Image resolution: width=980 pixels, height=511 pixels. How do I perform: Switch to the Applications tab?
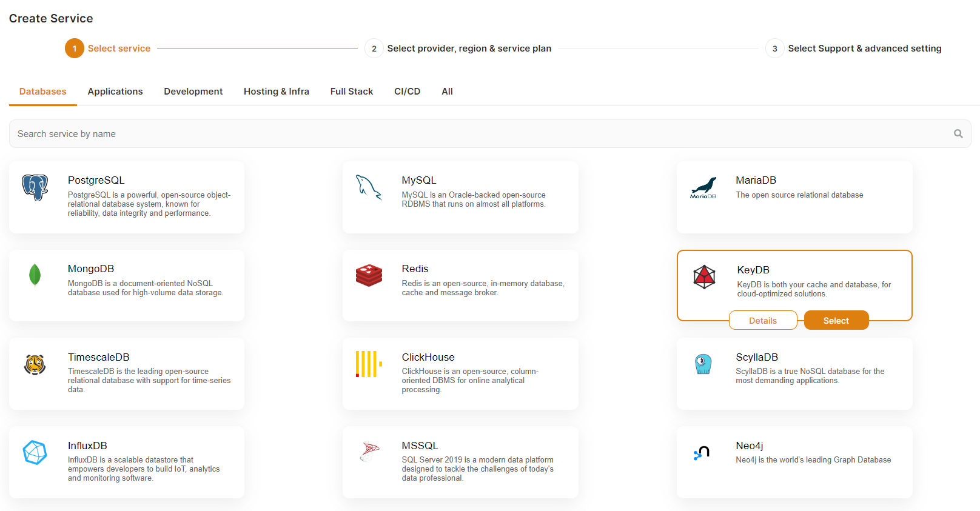115,92
